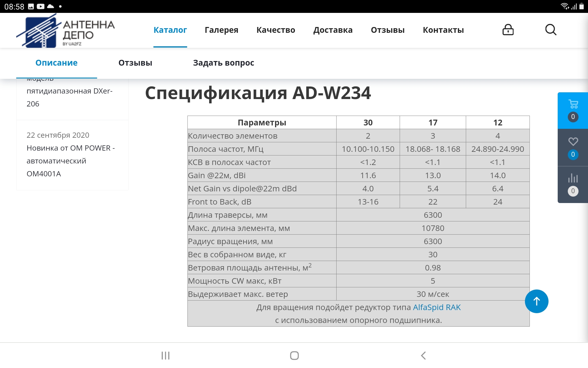Select frequency value 24.890-24.990

(498, 149)
